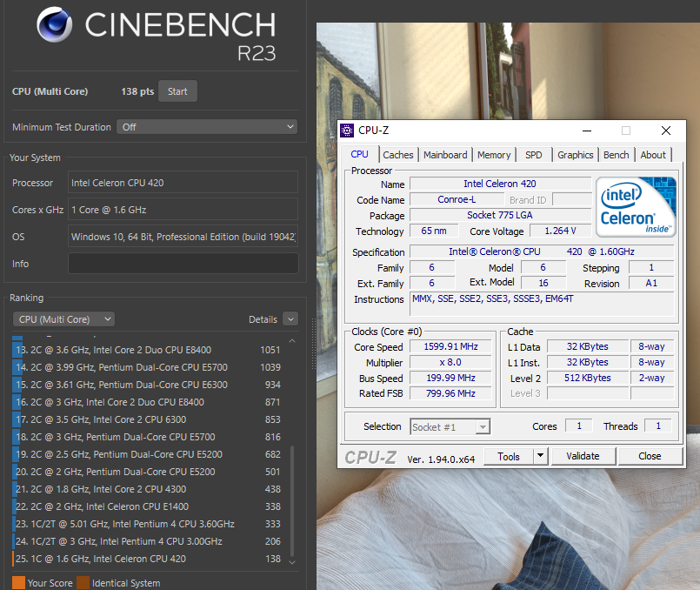Open the SPD tab in CPU-Z
The height and width of the screenshot is (590, 700).
[534, 155]
